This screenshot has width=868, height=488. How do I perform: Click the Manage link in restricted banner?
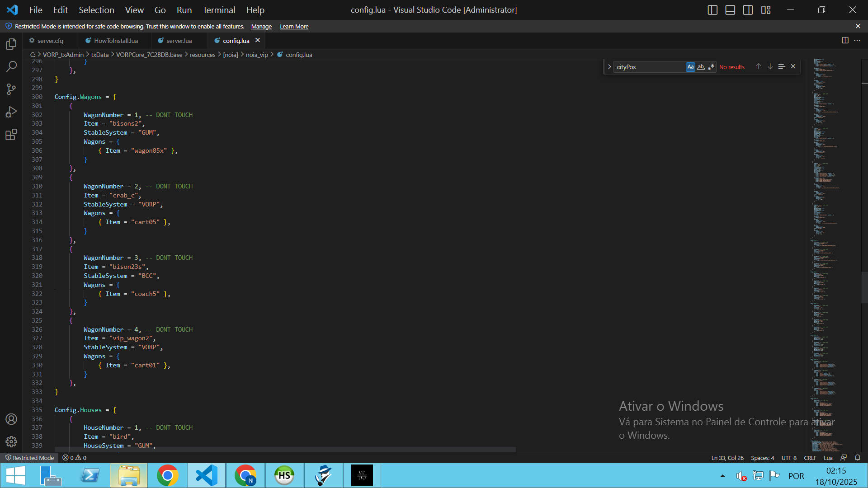click(x=261, y=27)
